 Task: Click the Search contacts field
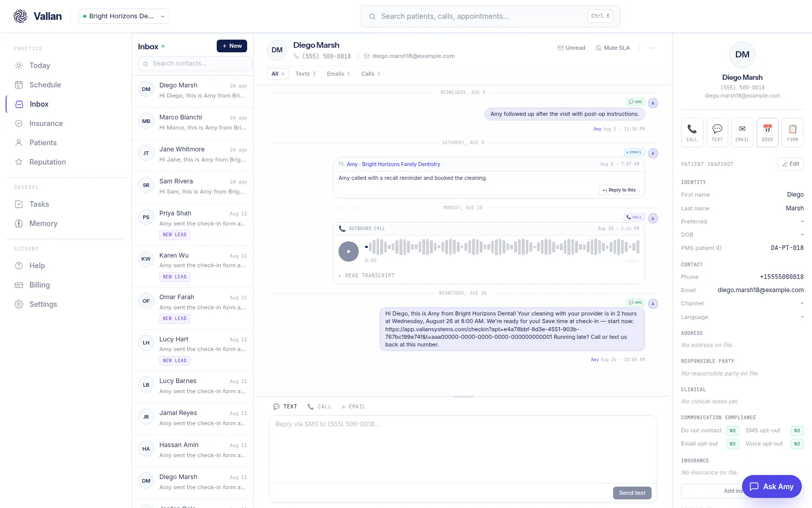pos(195,63)
